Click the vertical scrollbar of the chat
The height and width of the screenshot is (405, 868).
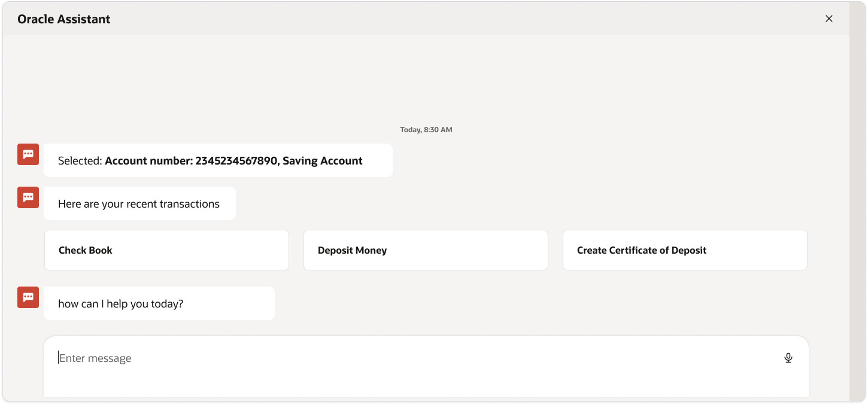click(857, 201)
